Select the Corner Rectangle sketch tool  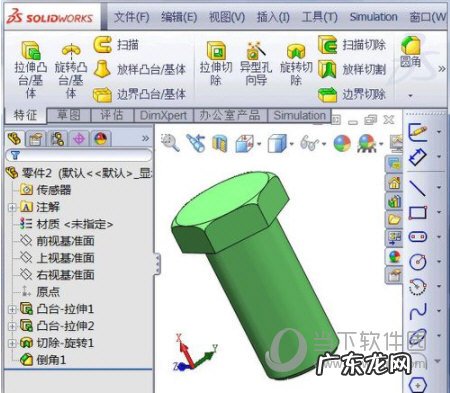click(x=418, y=212)
